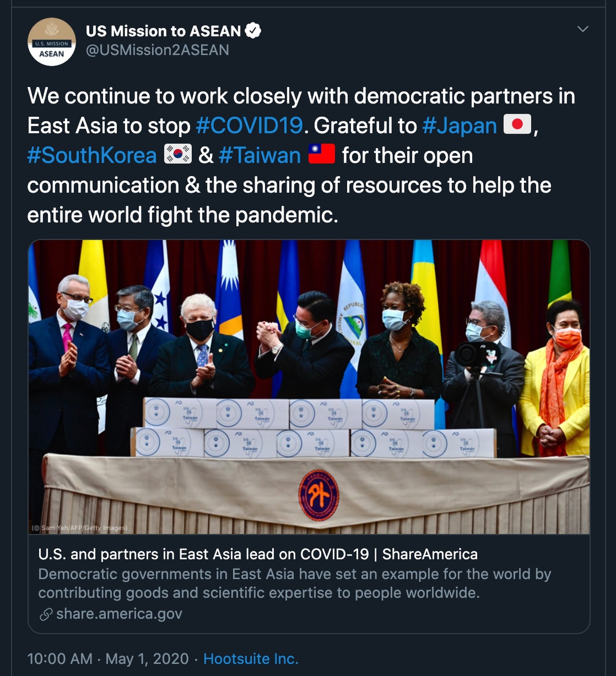616x676 pixels.
Task: Open the #COVID19 hashtag
Action: tap(249, 125)
